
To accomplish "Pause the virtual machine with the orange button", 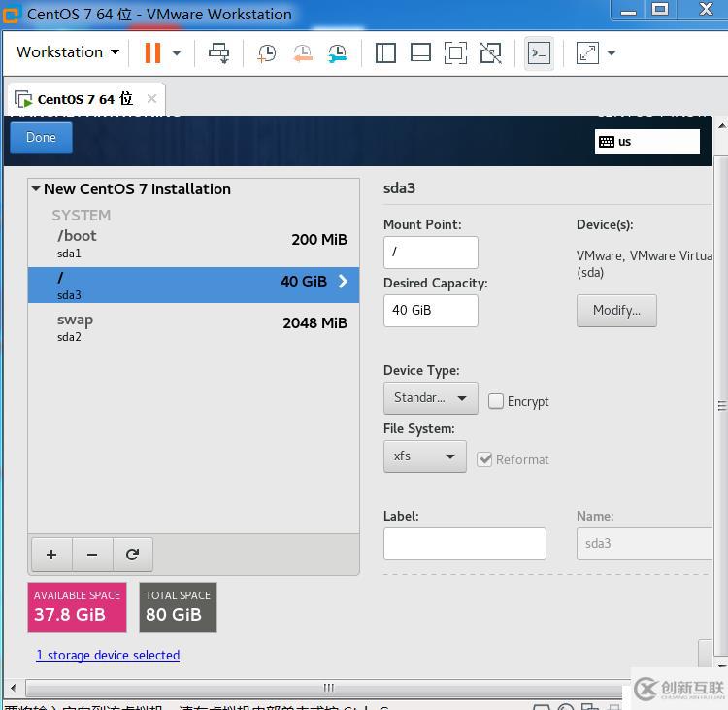I will (152, 52).
